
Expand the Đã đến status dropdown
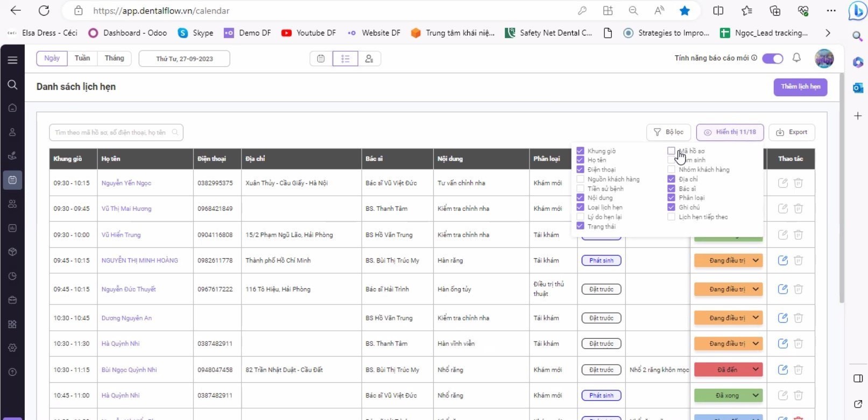[756, 369]
